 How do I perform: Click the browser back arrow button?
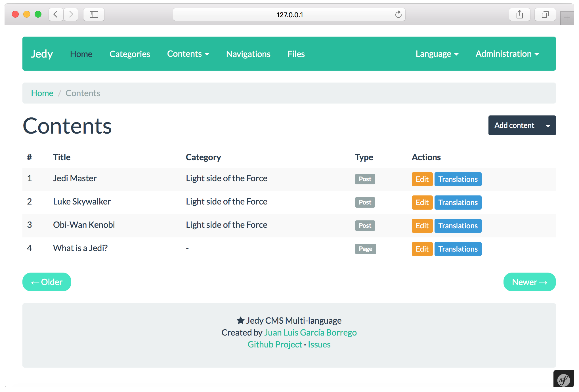(x=56, y=14)
